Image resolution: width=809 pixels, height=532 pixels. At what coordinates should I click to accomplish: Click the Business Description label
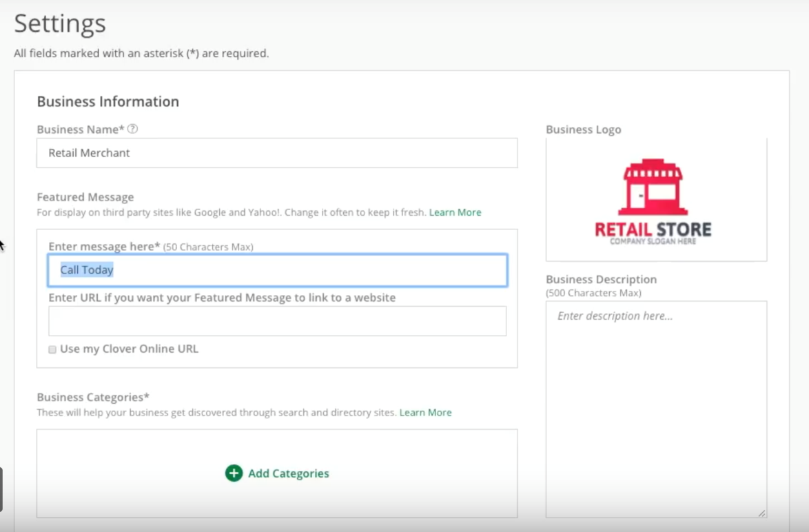click(x=601, y=279)
